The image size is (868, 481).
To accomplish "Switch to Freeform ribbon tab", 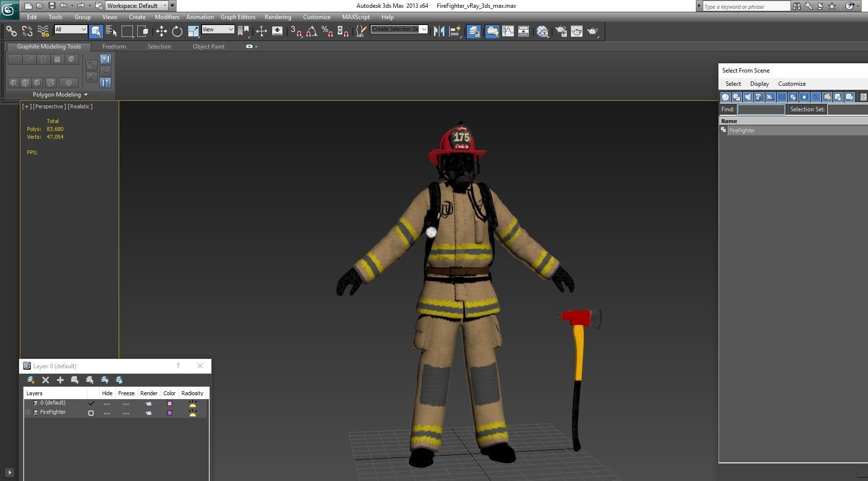I will click(x=114, y=47).
